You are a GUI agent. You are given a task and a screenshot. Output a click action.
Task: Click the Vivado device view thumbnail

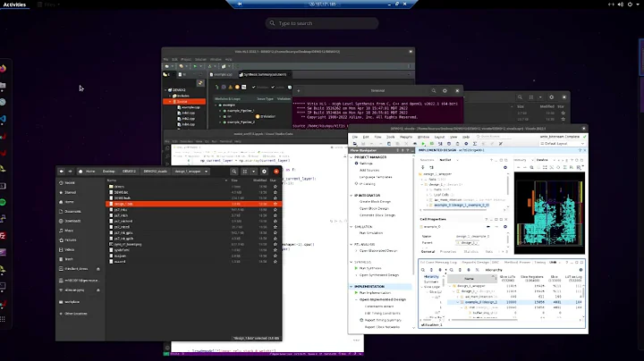[x=549, y=213]
